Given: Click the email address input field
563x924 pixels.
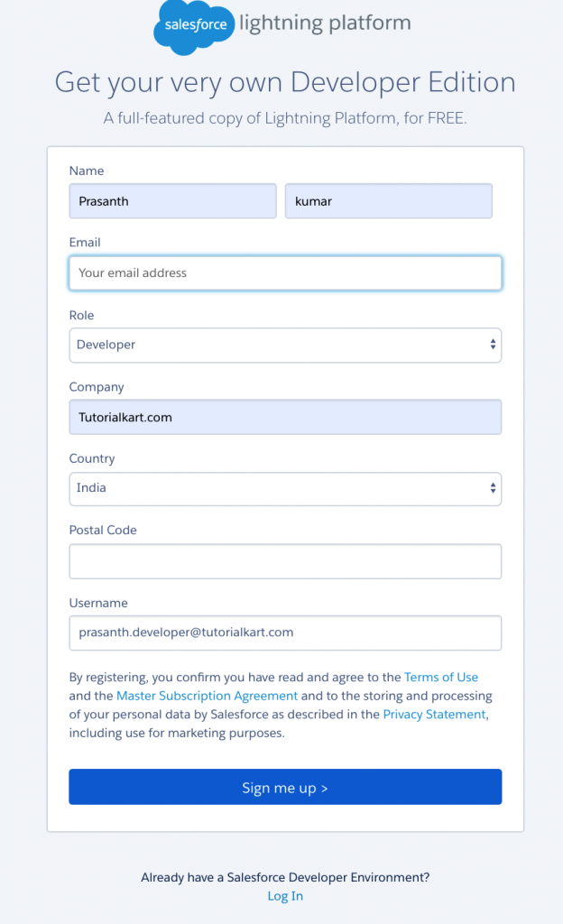Looking at the screenshot, I should (285, 273).
